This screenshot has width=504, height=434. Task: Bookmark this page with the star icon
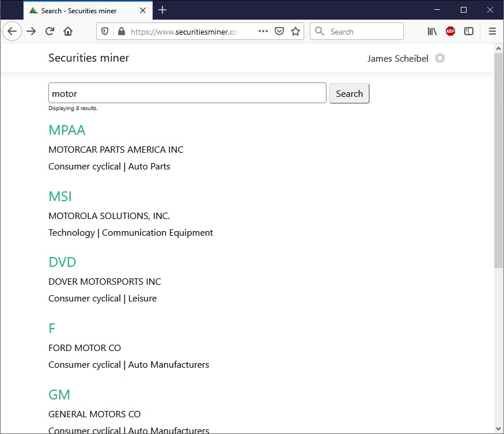[x=295, y=31]
